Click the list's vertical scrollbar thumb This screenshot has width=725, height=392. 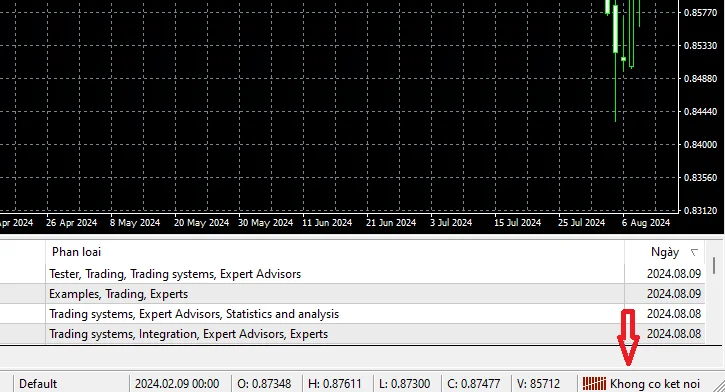(714, 265)
